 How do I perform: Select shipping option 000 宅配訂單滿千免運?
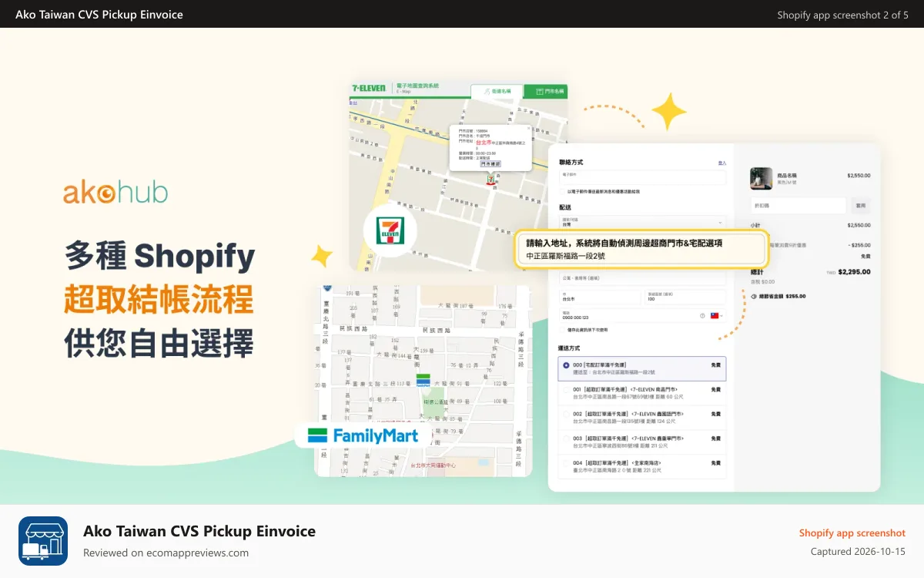pyautogui.click(x=642, y=368)
